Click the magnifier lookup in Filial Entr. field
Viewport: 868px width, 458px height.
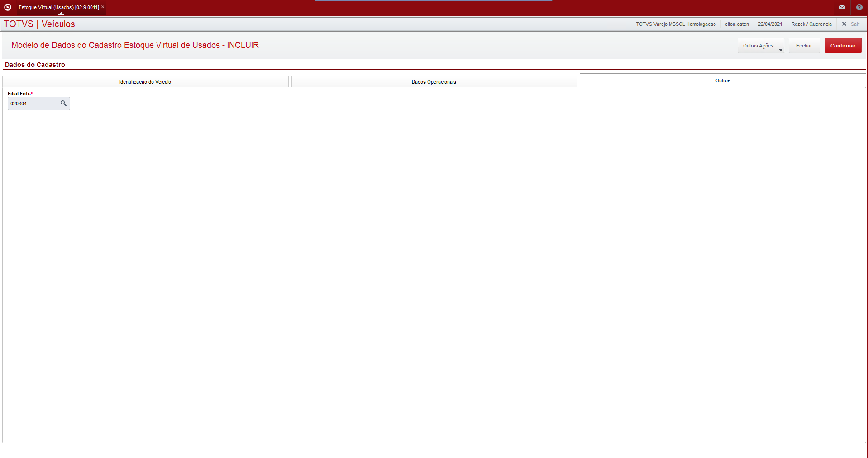click(x=63, y=104)
